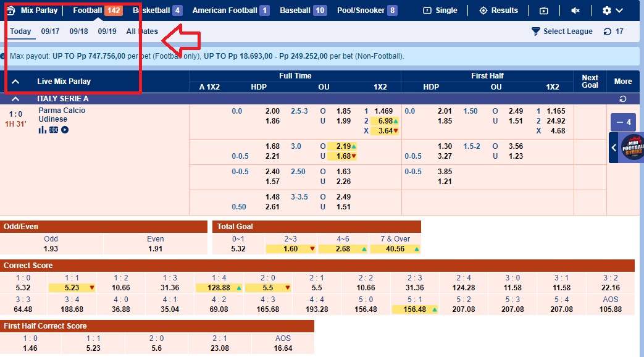Select the Basketball tab

pos(157,10)
